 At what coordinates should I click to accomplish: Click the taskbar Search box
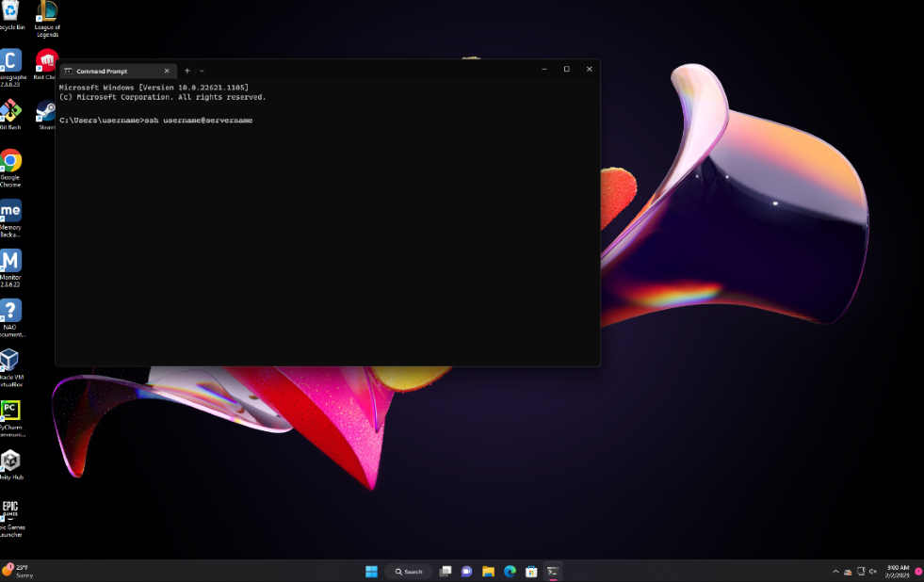coord(409,572)
